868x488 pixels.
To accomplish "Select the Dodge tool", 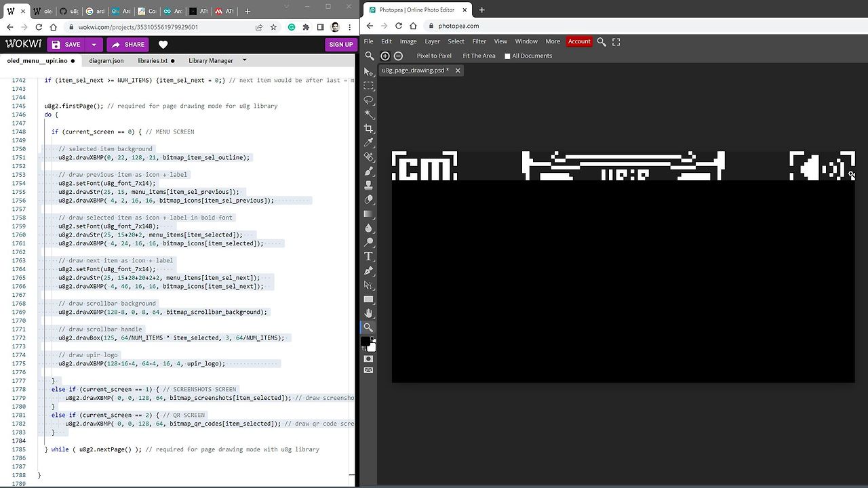I will click(369, 242).
